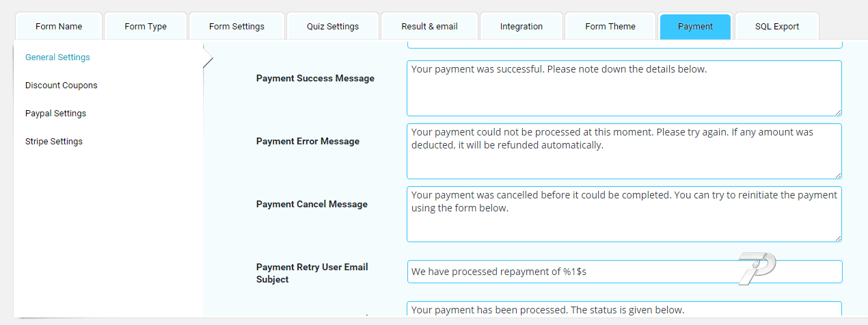Open the Form Name tab

point(58,27)
